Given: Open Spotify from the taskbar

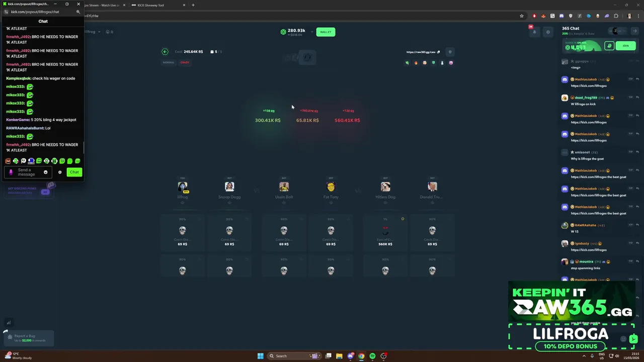Looking at the screenshot, I should click(372, 356).
